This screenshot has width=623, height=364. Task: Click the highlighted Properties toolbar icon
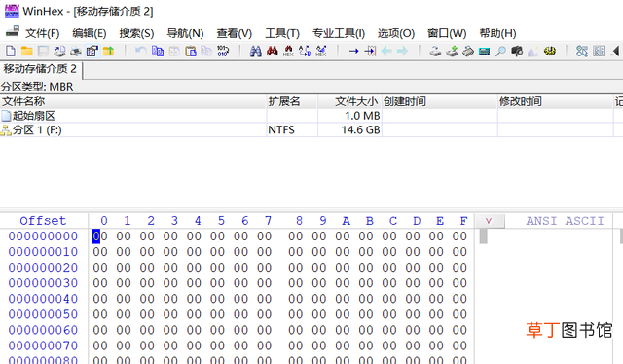[x=92, y=51]
